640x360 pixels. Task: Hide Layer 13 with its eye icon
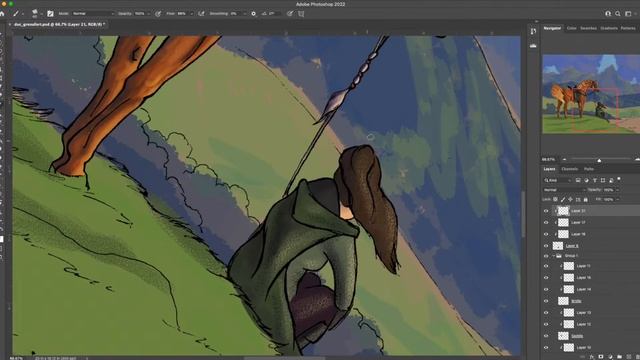(x=546, y=313)
